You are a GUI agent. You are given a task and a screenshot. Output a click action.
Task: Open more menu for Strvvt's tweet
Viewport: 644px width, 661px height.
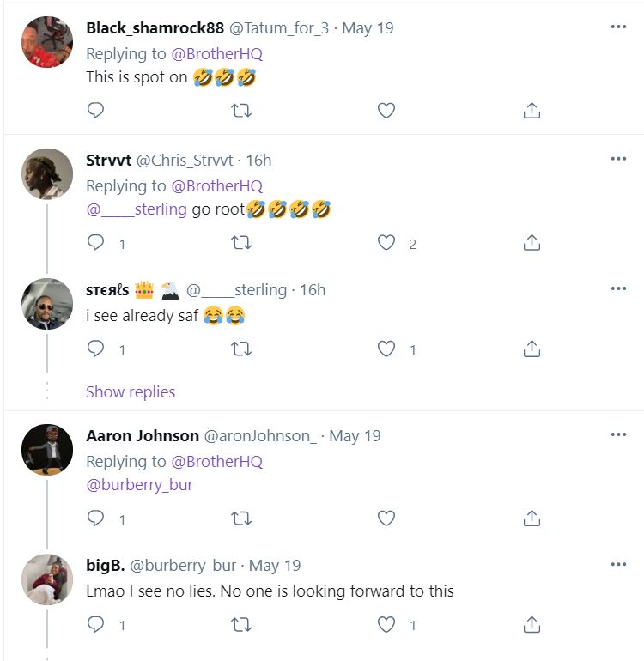pos(618,160)
